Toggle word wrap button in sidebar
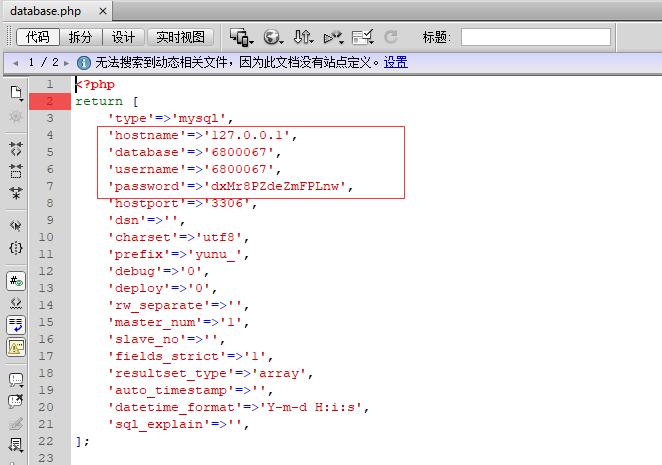Viewport: 662px width, 465px height. point(16,325)
